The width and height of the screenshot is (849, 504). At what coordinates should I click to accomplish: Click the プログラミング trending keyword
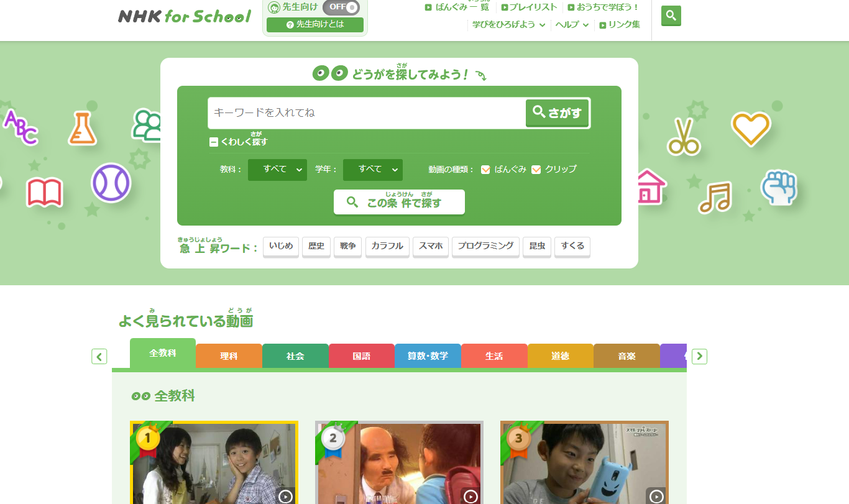[485, 246]
